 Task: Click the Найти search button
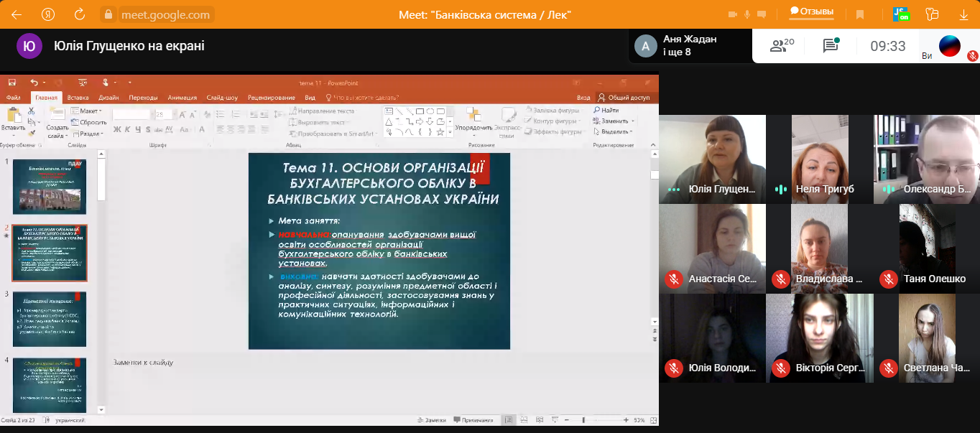pyautogui.click(x=606, y=111)
